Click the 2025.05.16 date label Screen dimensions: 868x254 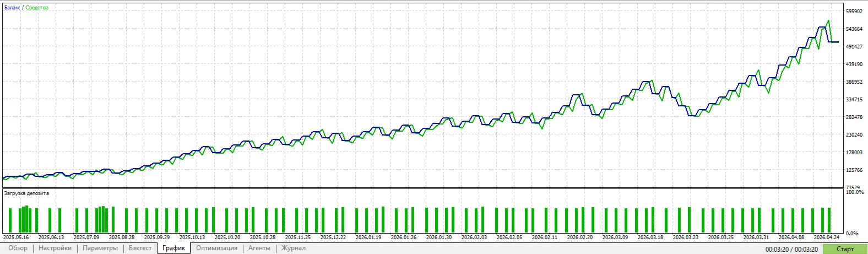[x=16, y=237]
